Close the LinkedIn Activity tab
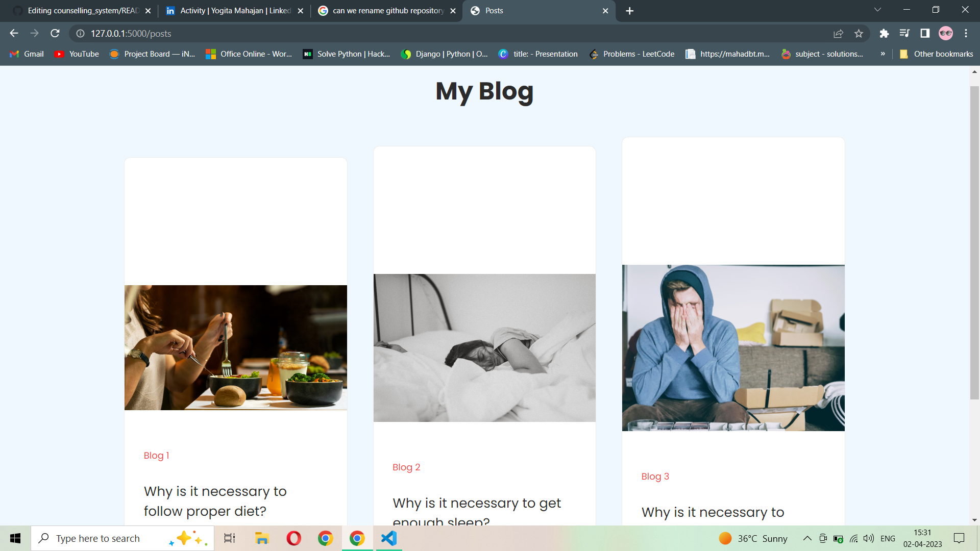980x551 pixels. click(301, 11)
